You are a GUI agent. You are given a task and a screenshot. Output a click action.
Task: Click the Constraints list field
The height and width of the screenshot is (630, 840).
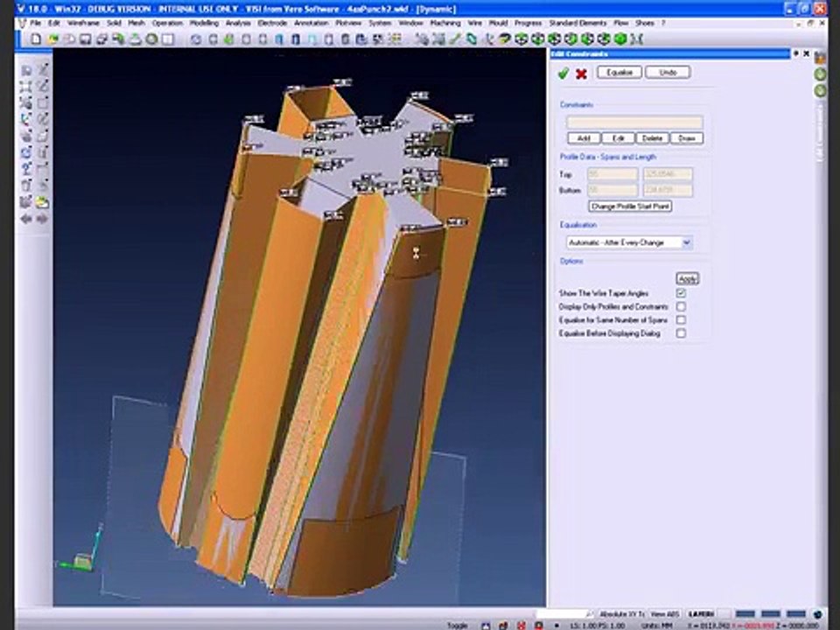point(635,122)
